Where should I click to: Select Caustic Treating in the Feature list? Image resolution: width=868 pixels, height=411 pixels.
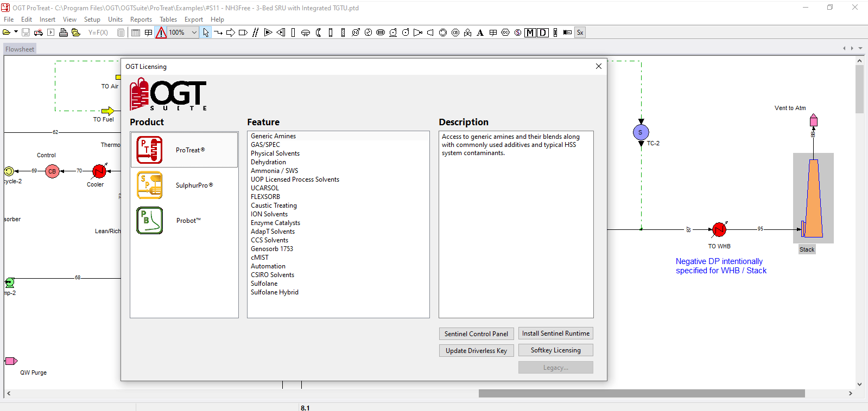274,206
